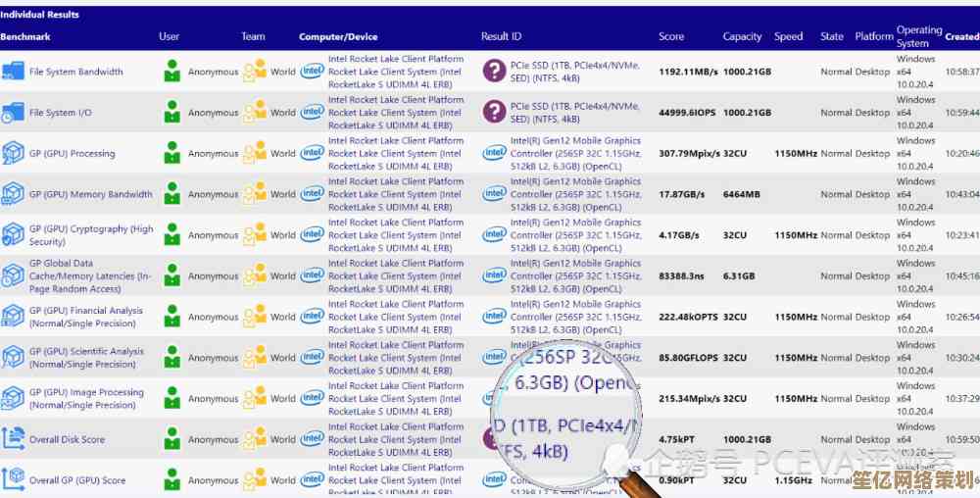Click the GP (GPU) Cryptography shield icon
Viewport: 980px width, 498px height.
point(13,235)
